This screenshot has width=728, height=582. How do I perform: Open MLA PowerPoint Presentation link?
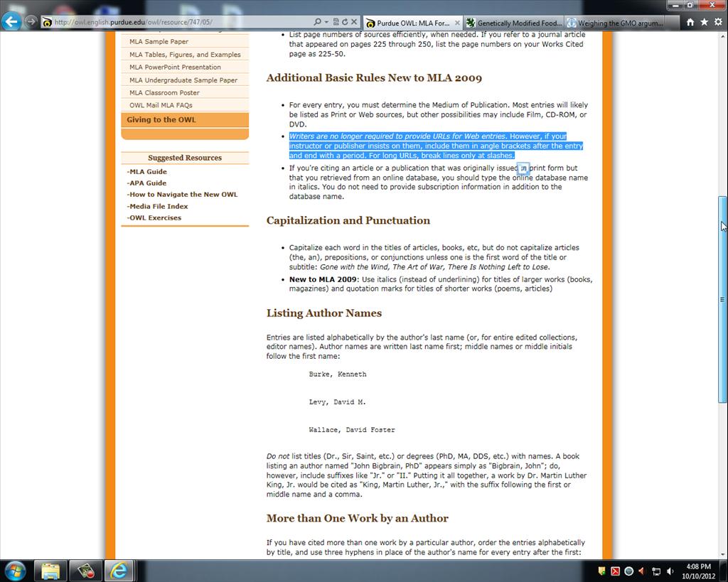tap(175, 67)
